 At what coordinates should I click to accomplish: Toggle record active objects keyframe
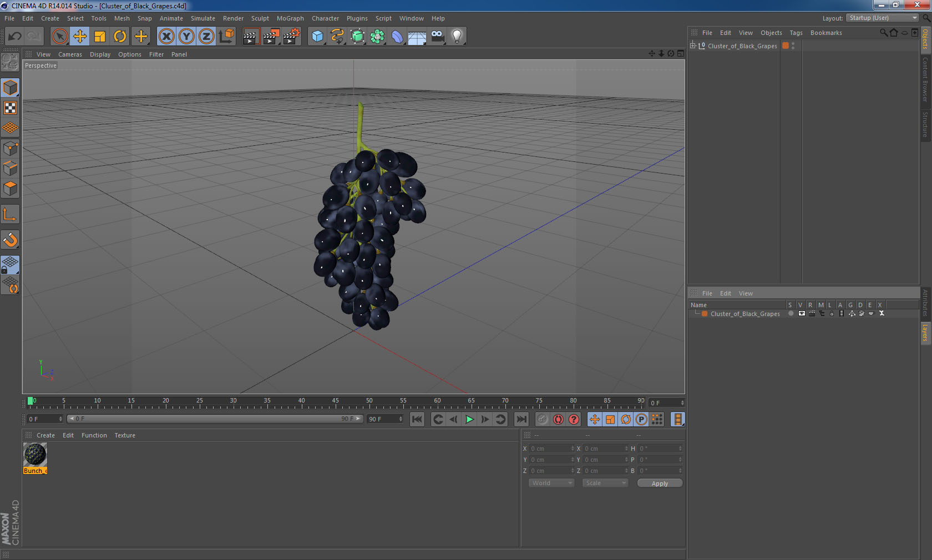coord(543,419)
